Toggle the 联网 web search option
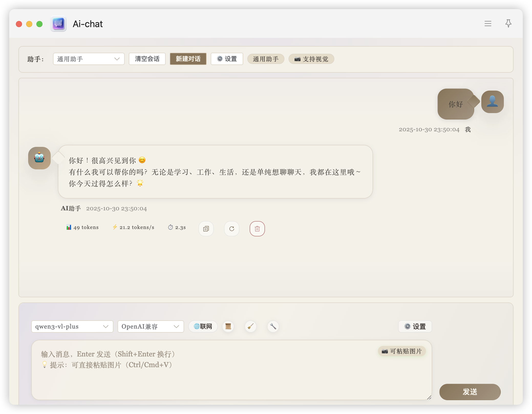The height and width of the screenshot is (414, 532). (x=203, y=326)
